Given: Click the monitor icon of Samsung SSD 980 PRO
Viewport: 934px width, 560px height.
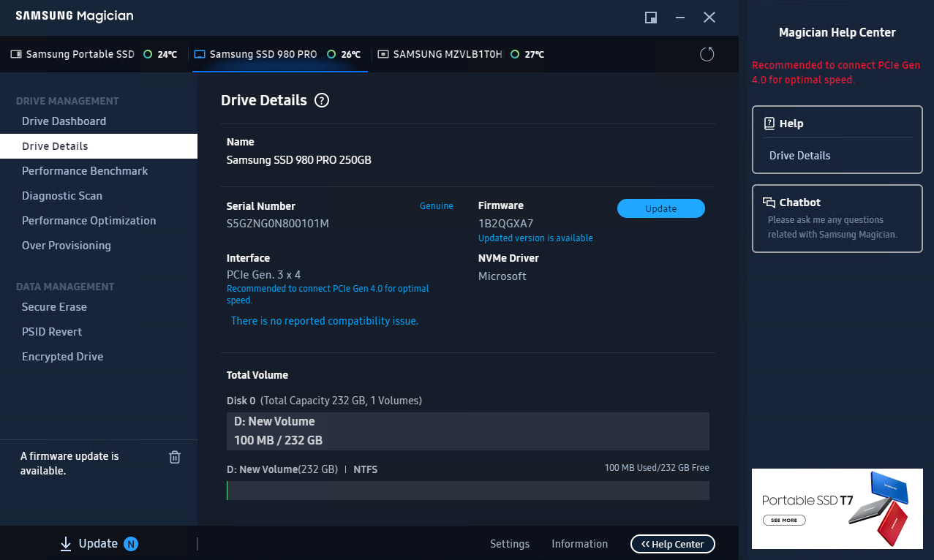Looking at the screenshot, I should click(200, 54).
